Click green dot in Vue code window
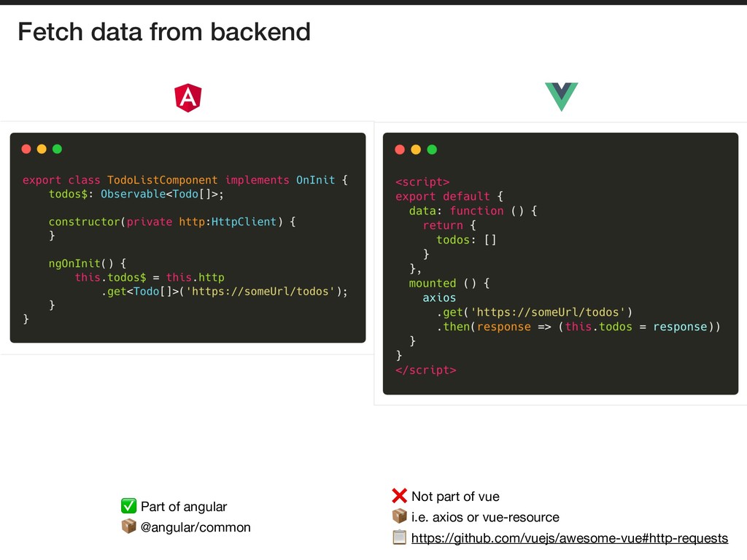The image size is (747, 560). point(432,149)
